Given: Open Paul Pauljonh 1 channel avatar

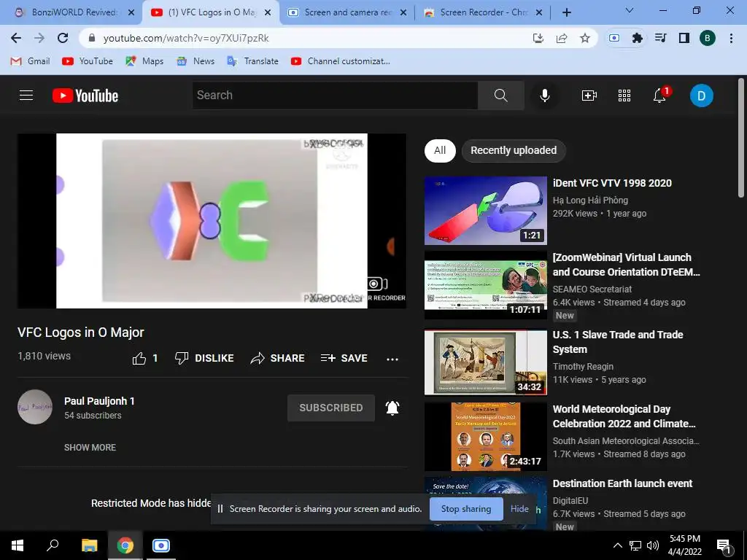Looking at the screenshot, I should click(35, 407).
